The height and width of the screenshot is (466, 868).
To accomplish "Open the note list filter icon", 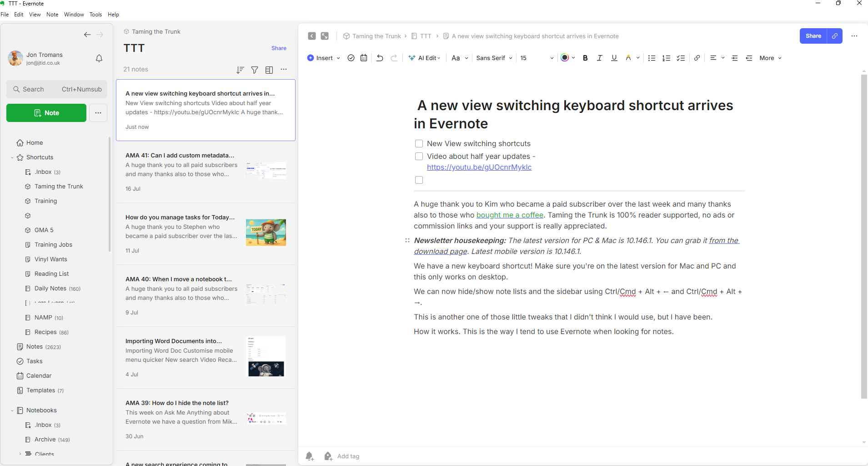I will [255, 70].
